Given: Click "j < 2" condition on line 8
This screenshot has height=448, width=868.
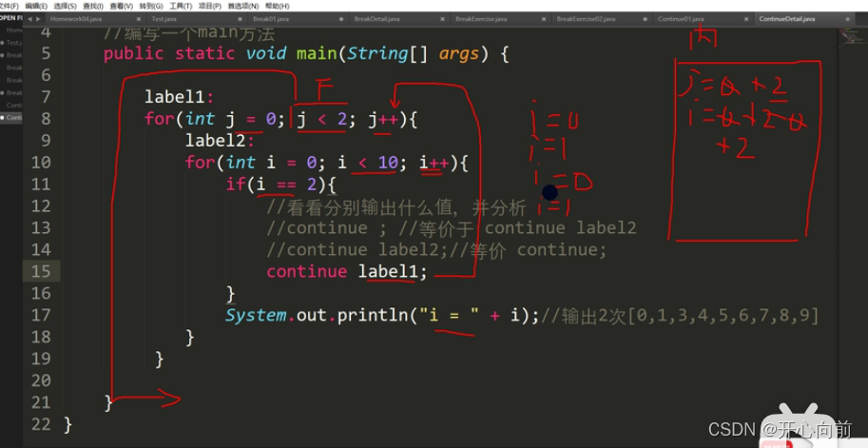Looking at the screenshot, I should point(322,120).
